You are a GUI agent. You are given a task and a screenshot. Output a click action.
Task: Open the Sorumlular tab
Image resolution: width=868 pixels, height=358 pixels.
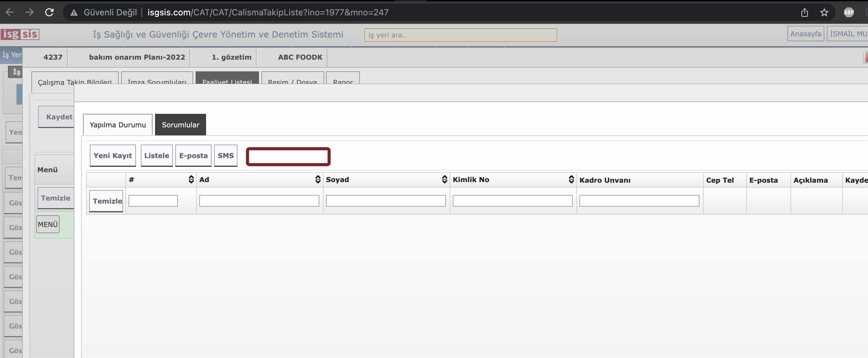click(180, 125)
